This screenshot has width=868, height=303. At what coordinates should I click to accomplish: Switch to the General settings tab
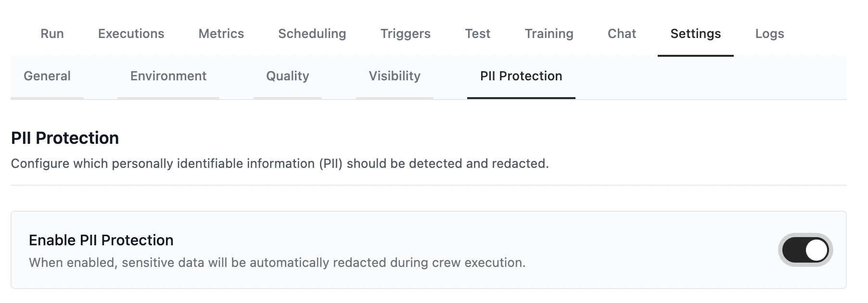(x=47, y=76)
